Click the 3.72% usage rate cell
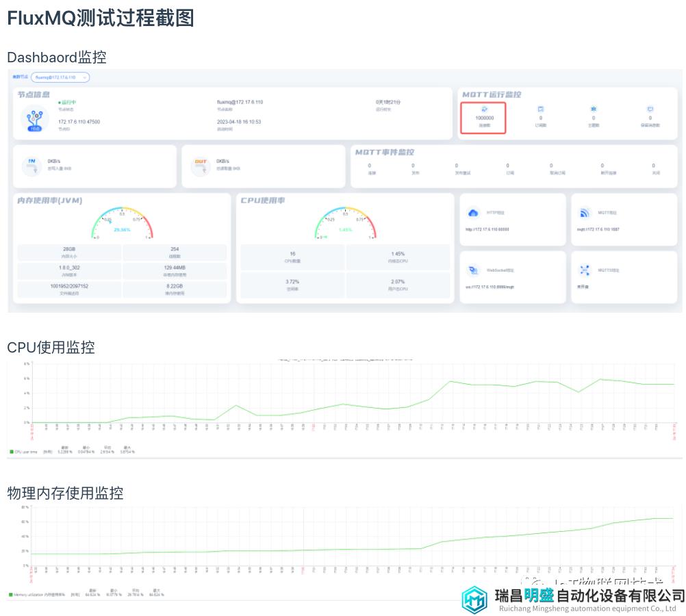Image resolution: width=686 pixels, height=616 pixels. (x=293, y=285)
